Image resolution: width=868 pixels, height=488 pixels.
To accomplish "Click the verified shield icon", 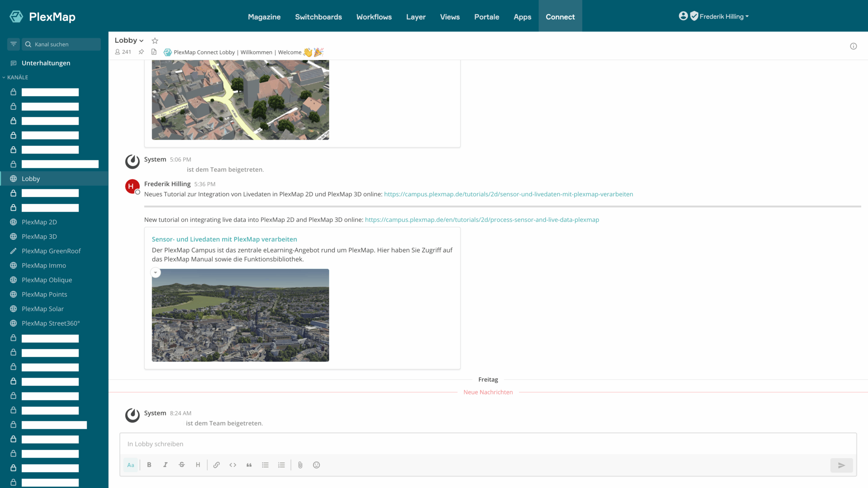I will pos(694,16).
